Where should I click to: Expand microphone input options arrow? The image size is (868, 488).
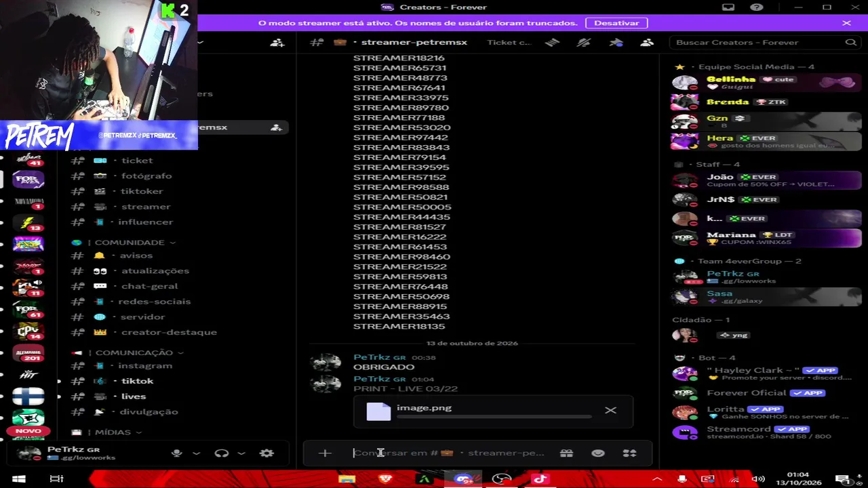point(196,453)
